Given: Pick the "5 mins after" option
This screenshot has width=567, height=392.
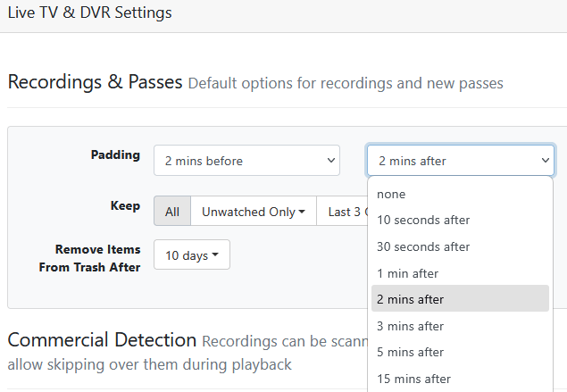Looking at the screenshot, I should (x=411, y=352).
